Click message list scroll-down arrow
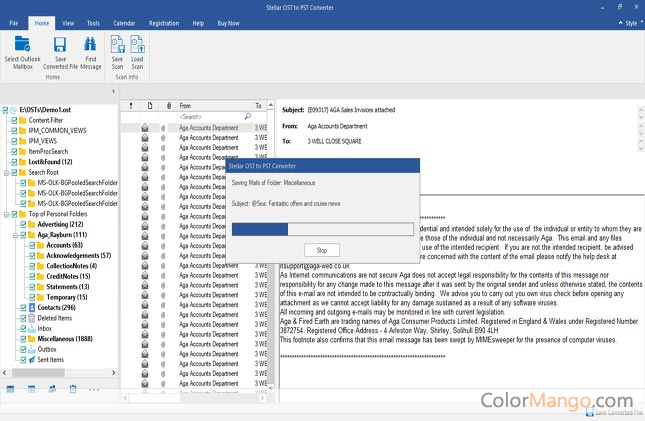Image resolution: width=645 pixels, height=421 pixels. tap(271, 388)
